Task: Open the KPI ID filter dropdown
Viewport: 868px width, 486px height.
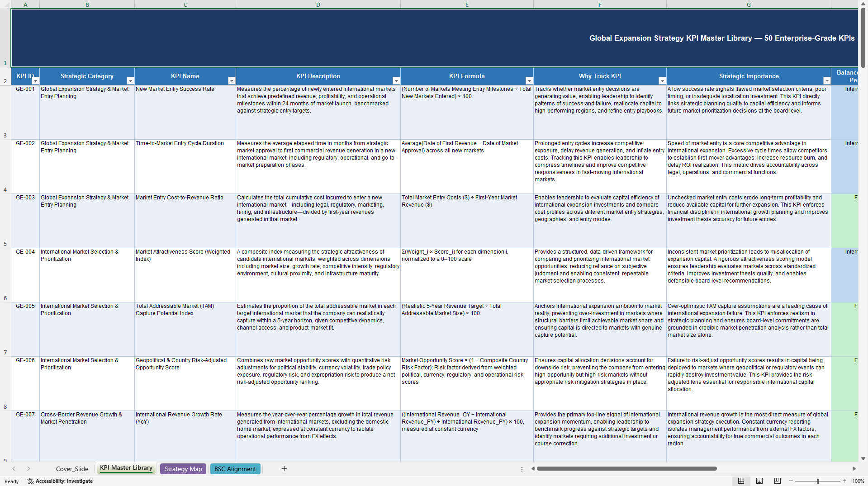Action: (x=35, y=81)
